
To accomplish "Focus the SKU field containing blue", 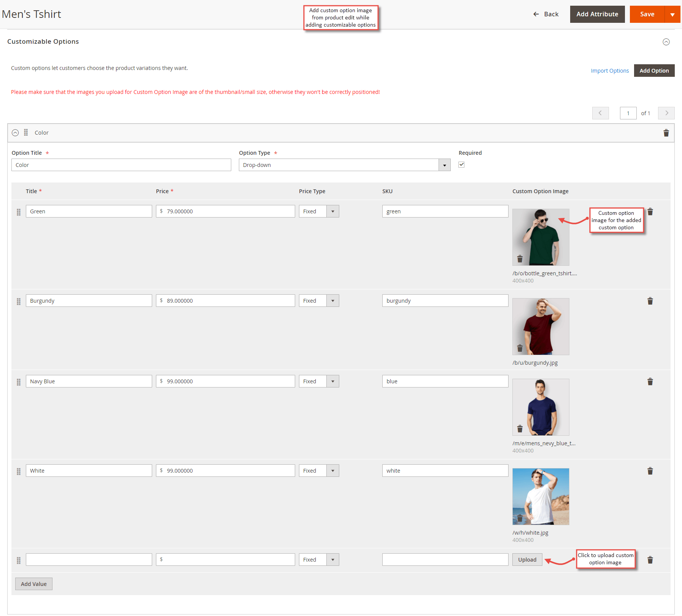I will point(445,381).
